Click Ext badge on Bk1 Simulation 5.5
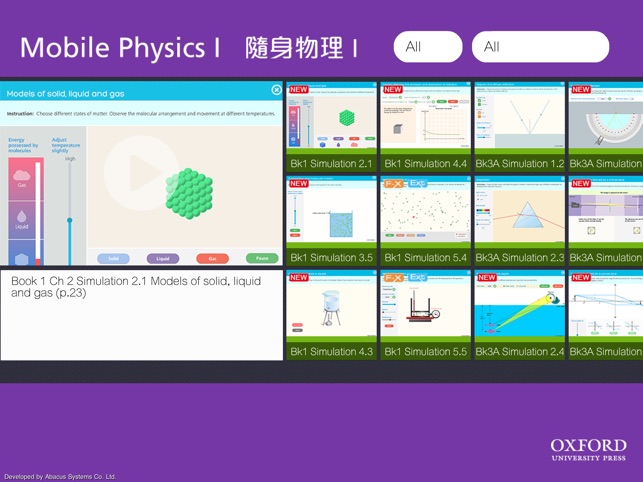 [x=417, y=277]
